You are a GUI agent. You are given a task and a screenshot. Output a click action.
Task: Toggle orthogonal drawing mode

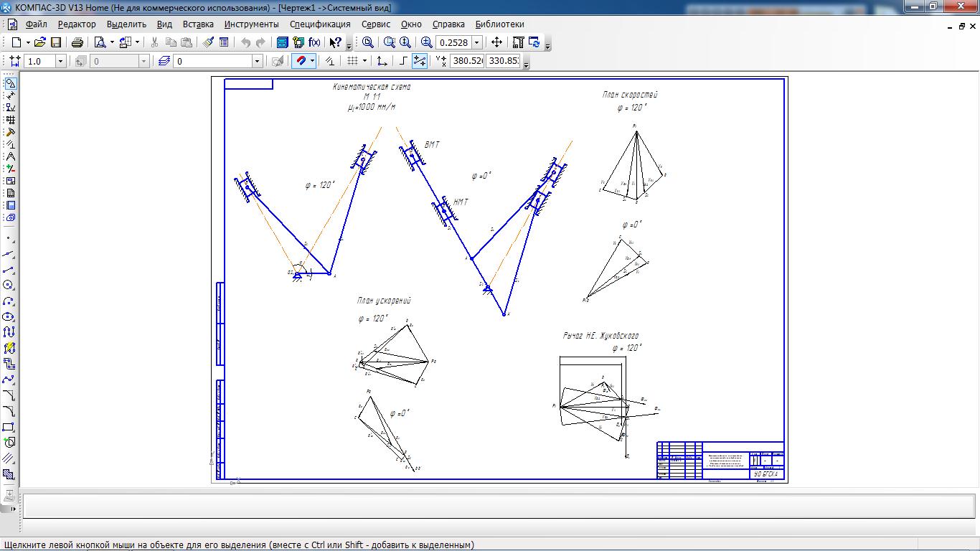(x=403, y=61)
